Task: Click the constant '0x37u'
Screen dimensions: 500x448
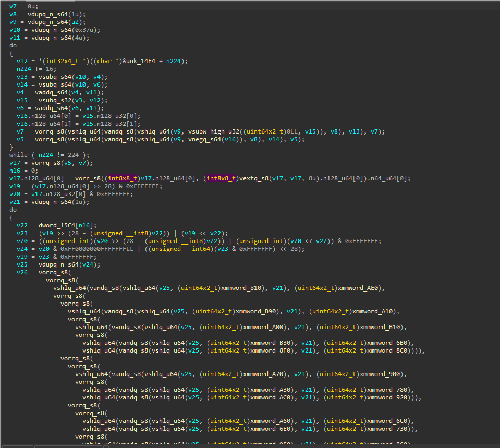Action: [x=84, y=30]
